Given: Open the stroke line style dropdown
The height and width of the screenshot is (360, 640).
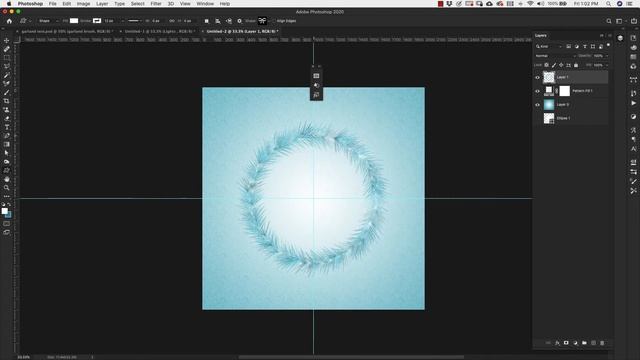Looking at the screenshot, I should (x=134, y=21).
